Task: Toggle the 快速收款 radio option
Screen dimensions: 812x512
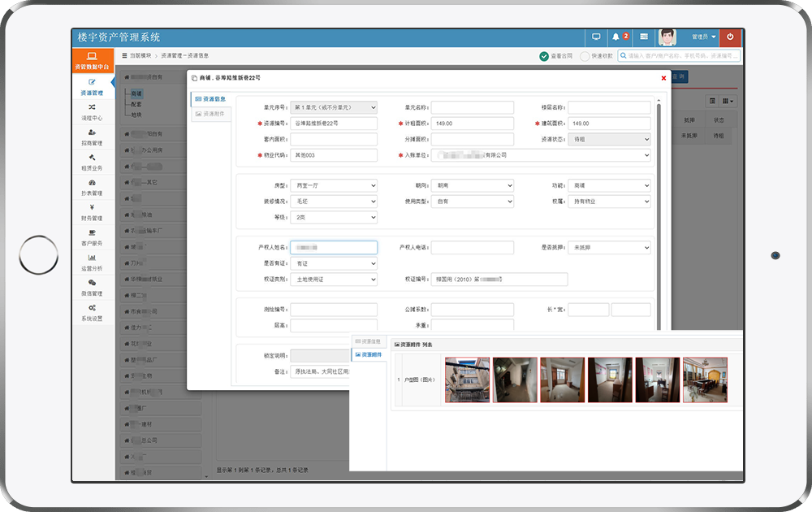Action: tap(585, 56)
